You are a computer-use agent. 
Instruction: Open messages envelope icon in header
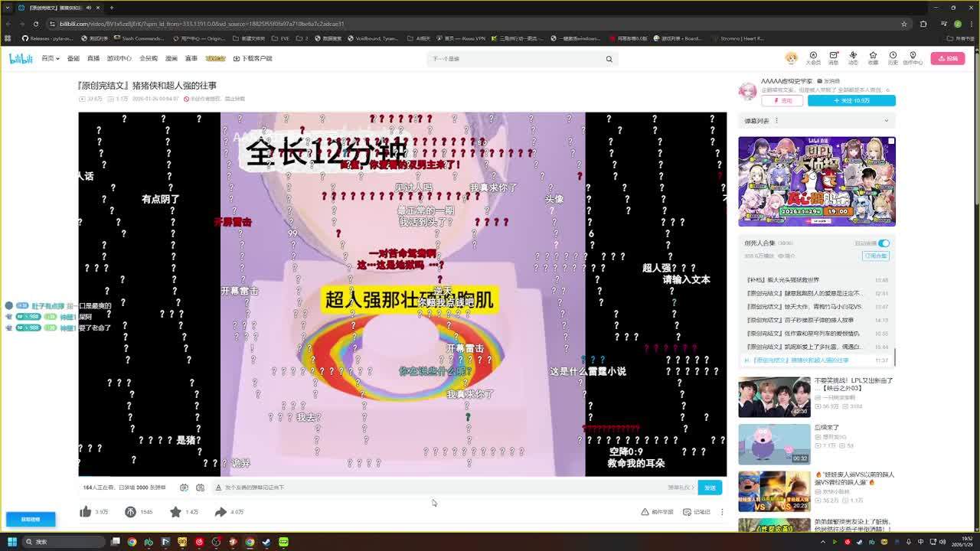pyautogui.click(x=833, y=56)
